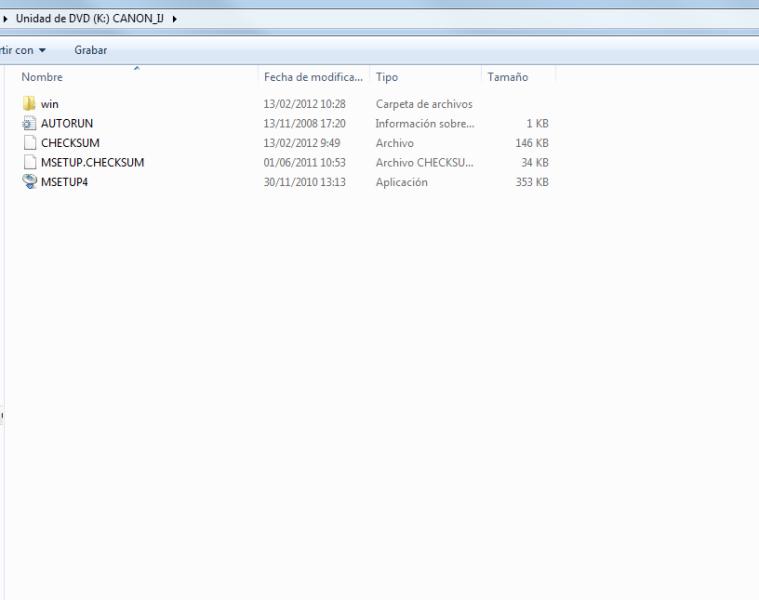Click type Aplicación
Screen dimensions: 759x600
402,182
